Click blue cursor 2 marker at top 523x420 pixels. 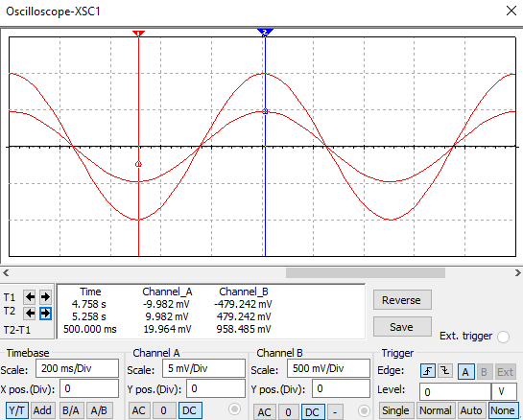(x=265, y=33)
